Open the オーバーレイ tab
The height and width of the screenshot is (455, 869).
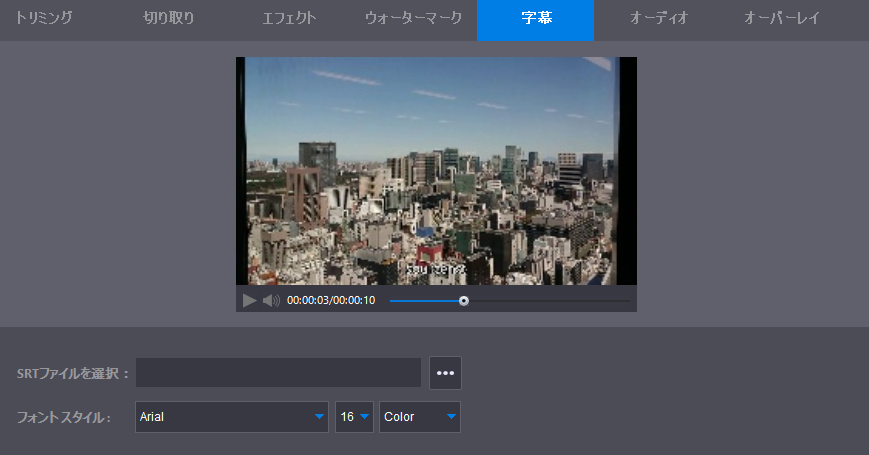pyautogui.click(x=783, y=19)
